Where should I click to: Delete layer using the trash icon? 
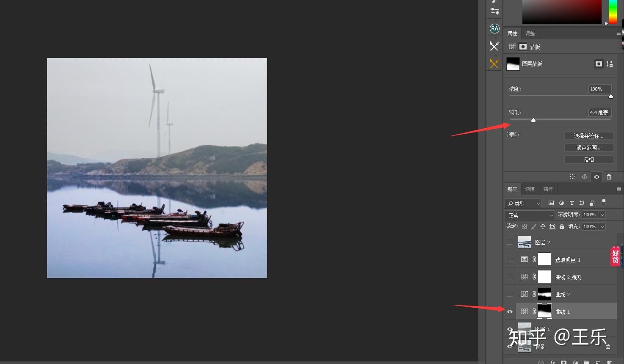tap(609, 362)
